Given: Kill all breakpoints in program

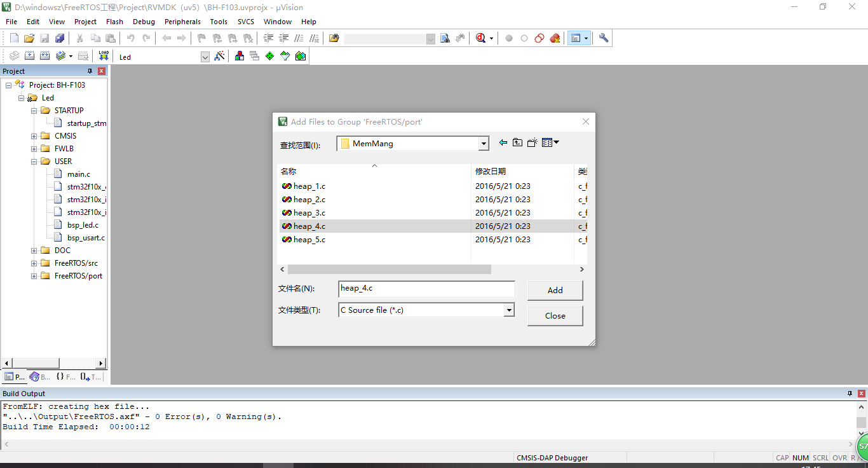Looking at the screenshot, I should pos(555,38).
